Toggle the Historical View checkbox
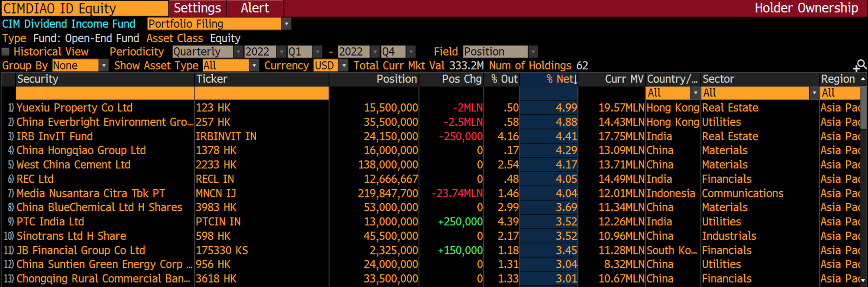 point(6,52)
